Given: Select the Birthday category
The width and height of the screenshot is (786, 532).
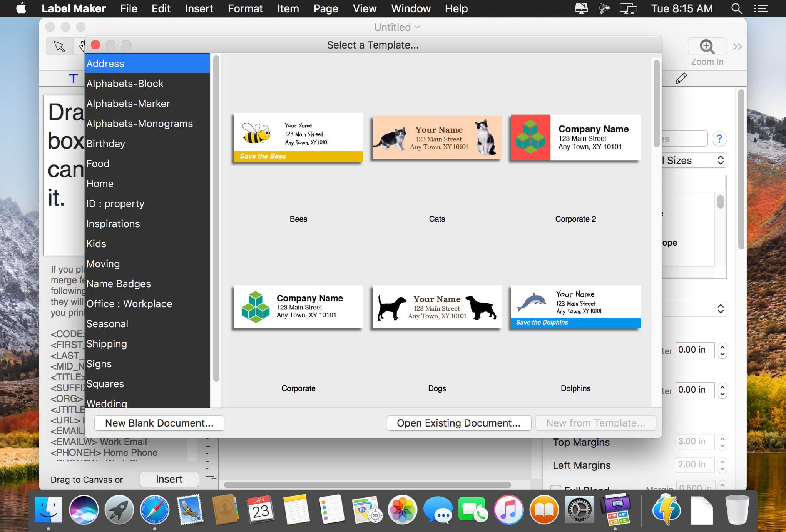Looking at the screenshot, I should tap(147, 144).
